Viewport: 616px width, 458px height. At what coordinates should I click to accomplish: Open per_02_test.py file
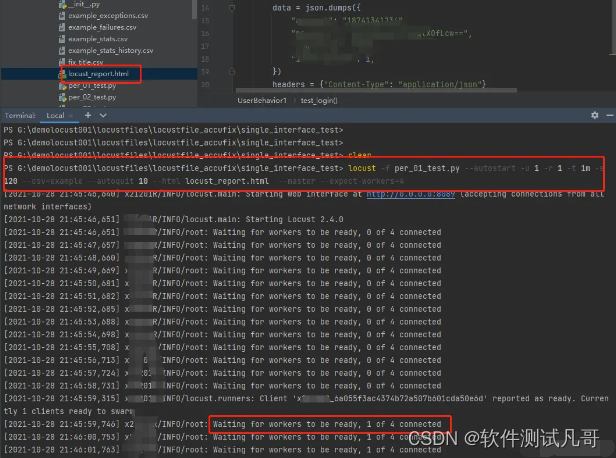pos(92,97)
